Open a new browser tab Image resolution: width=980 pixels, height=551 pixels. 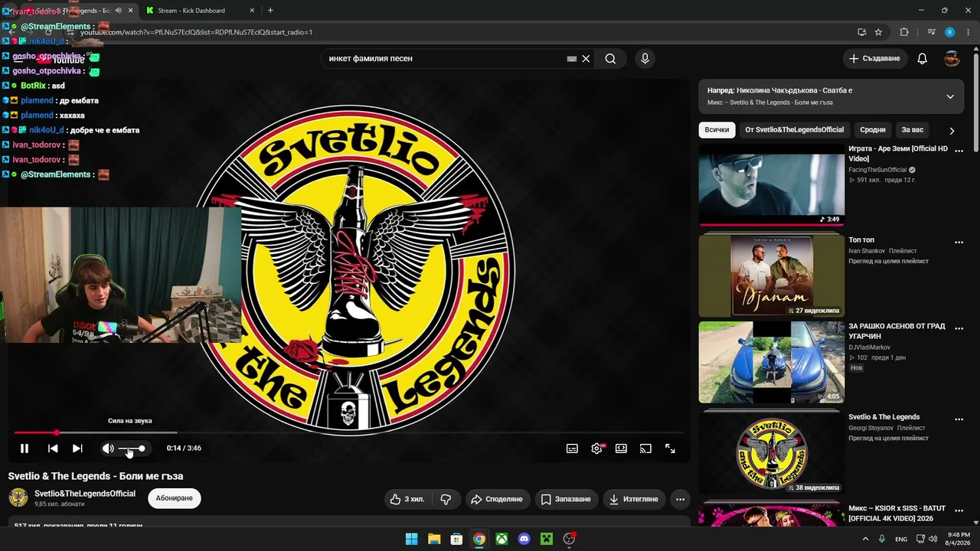tap(270, 11)
